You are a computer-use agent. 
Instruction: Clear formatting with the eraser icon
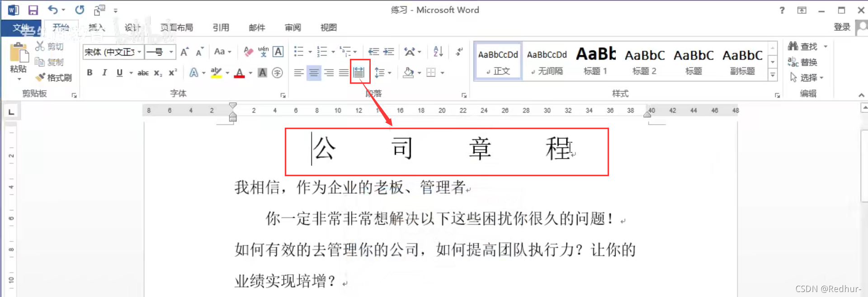tap(248, 52)
